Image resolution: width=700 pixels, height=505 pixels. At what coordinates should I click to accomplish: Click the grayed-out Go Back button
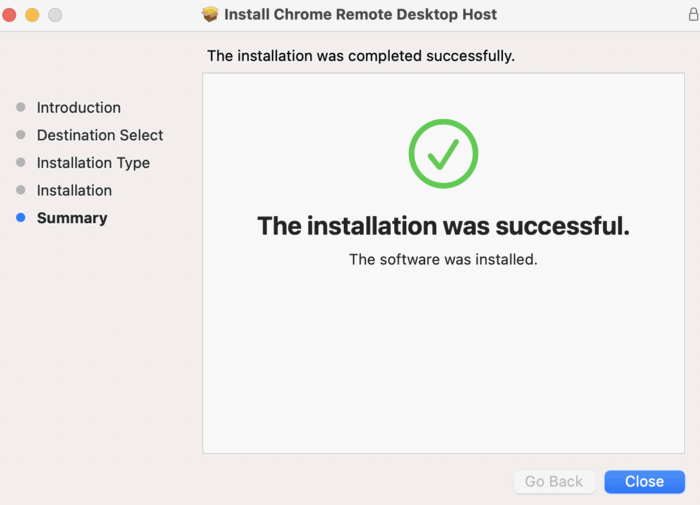[x=554, y=481]
